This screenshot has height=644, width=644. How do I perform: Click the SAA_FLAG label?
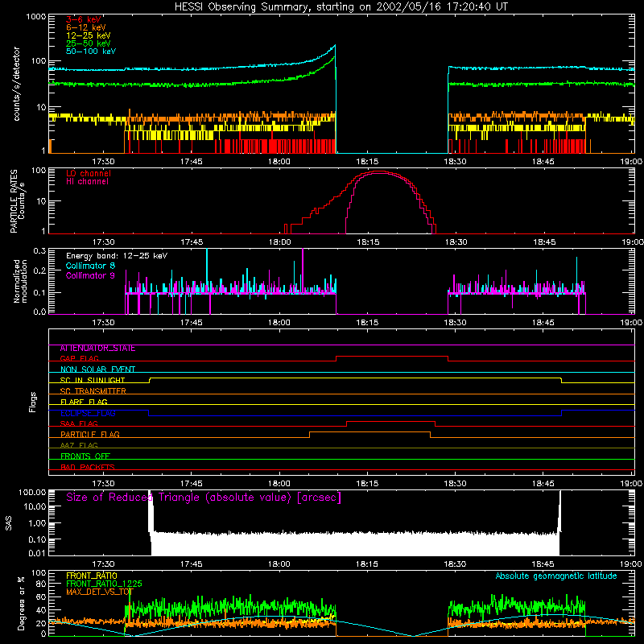pos(79,424)
